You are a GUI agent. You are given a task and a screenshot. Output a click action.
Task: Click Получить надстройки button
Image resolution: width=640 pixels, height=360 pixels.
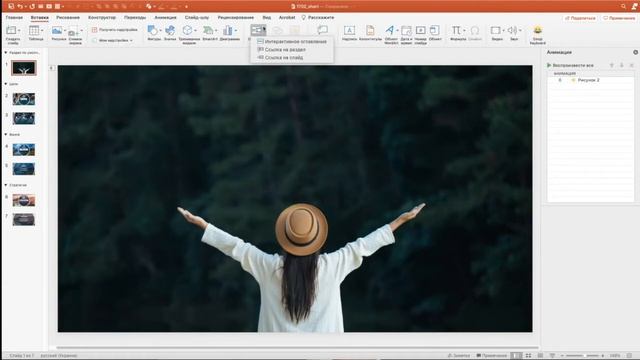pos(115,30)
